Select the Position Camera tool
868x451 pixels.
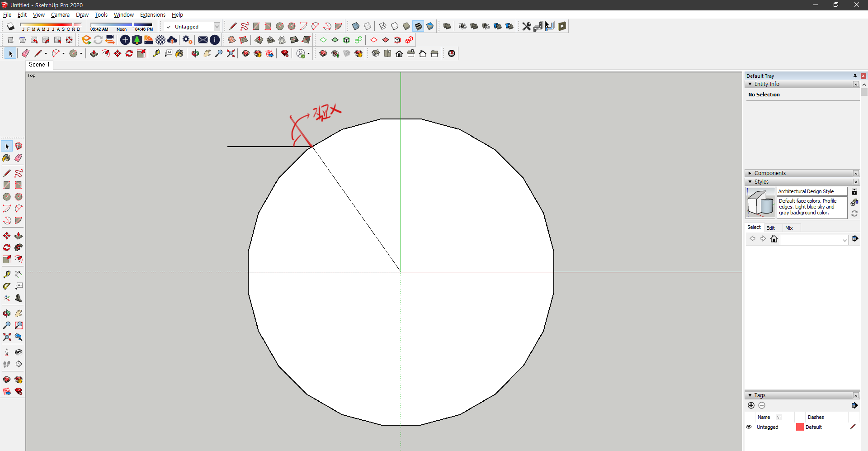click(x=7, y=352)
